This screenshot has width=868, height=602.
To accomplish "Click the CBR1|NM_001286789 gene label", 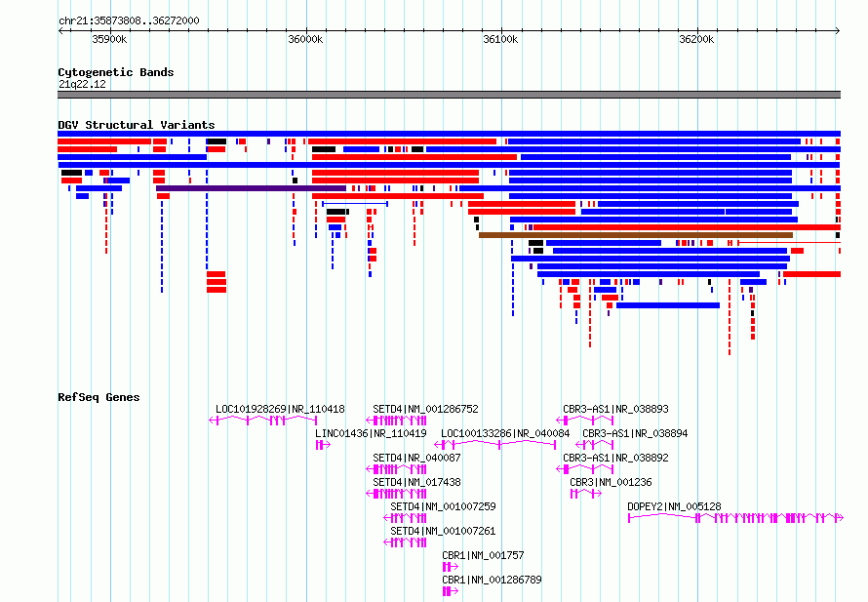I will pyautogui.click(x=493, y=580).
